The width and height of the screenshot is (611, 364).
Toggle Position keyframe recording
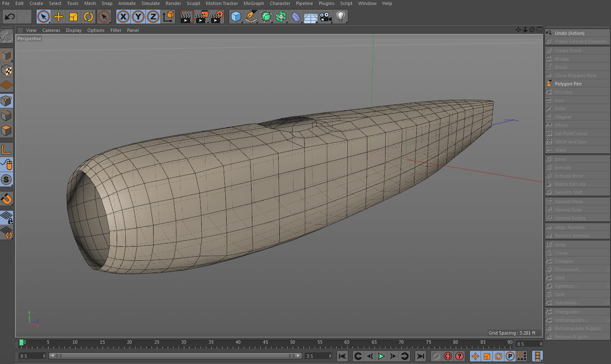point(475,356)
